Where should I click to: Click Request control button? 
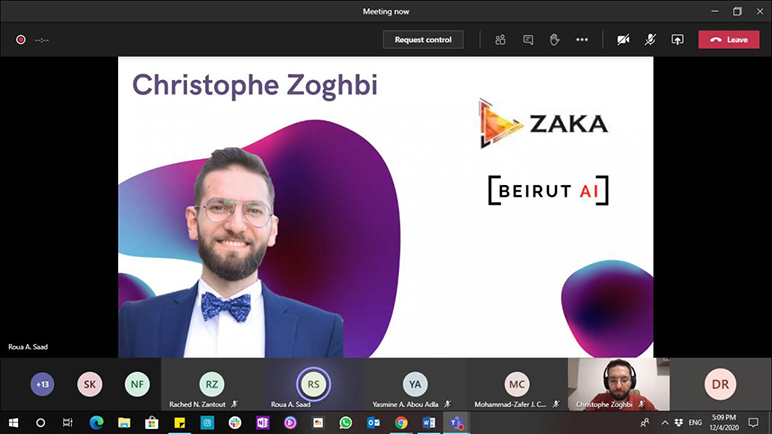tap(423, 40)
